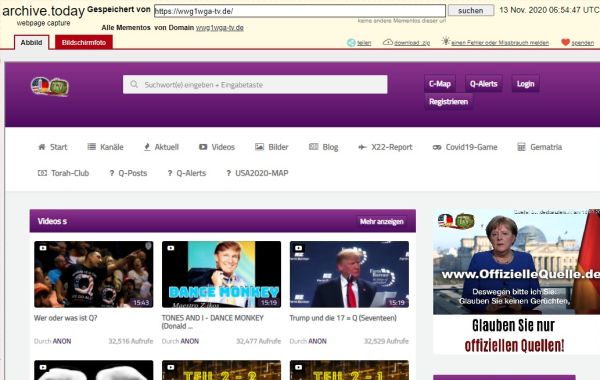
Task: Switch to the Abbild tab
Action: [x=31, y=42]
